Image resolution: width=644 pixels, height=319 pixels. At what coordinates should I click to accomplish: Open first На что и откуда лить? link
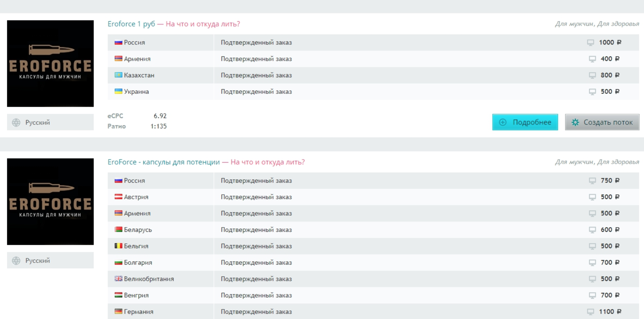point(203,24)
